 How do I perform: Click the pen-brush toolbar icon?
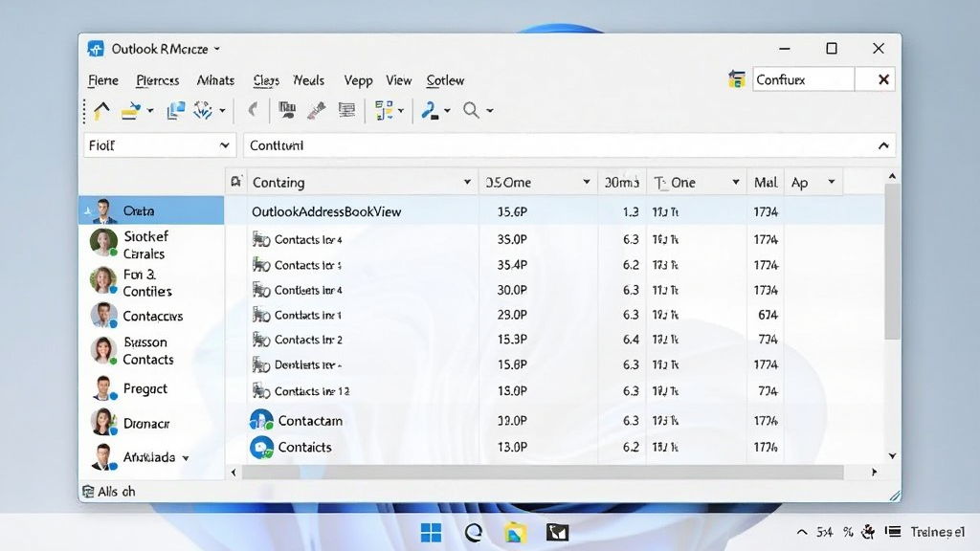[x=316, y=111]
